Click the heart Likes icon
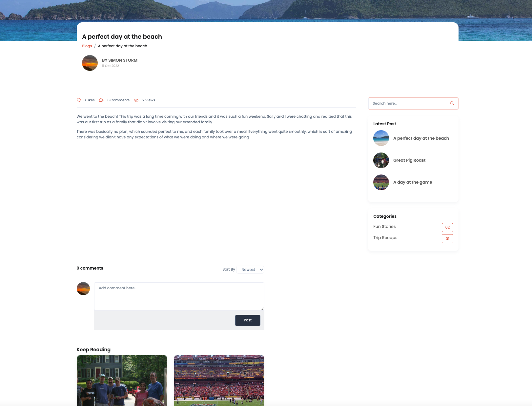532x406 pixels. coord(79,100)
